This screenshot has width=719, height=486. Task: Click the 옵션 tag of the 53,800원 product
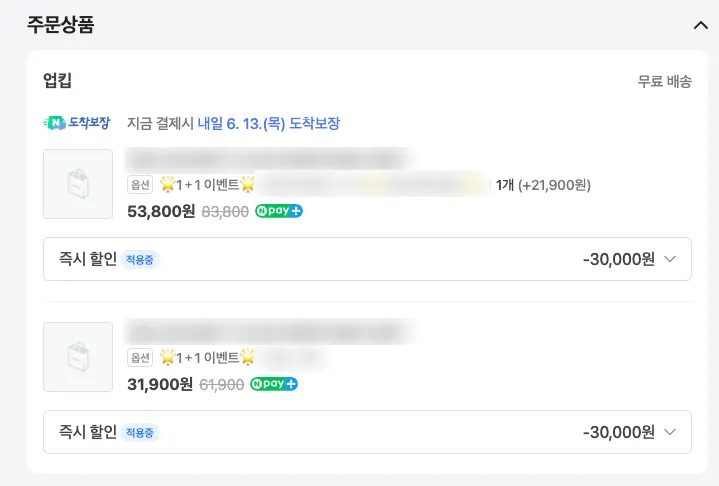[140, 185]
